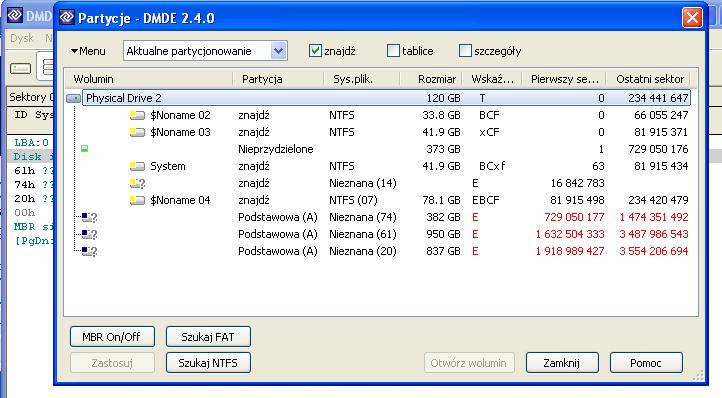This screenshot has height=398, width=722.
Task: Click the Rozmiar column header
Action: 431,79
